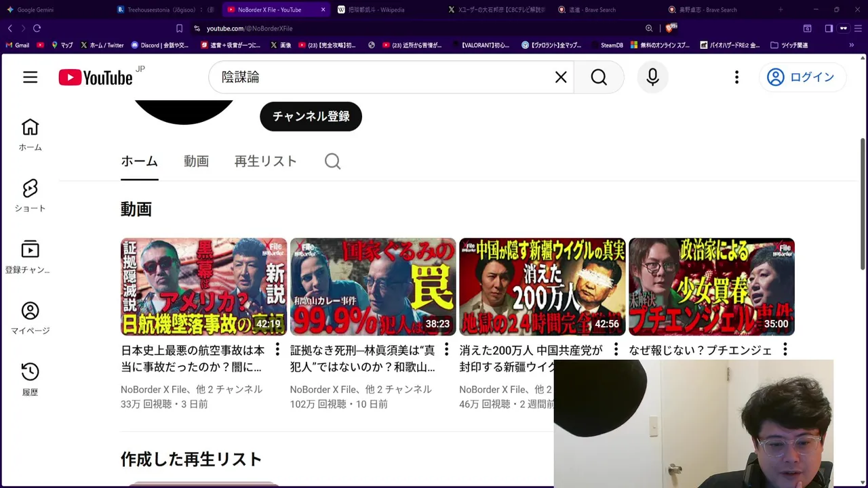Viewport: 868px width, 488px height.
Task: Open options menu for 消えた200万人 video
Action: click(616, 350)
